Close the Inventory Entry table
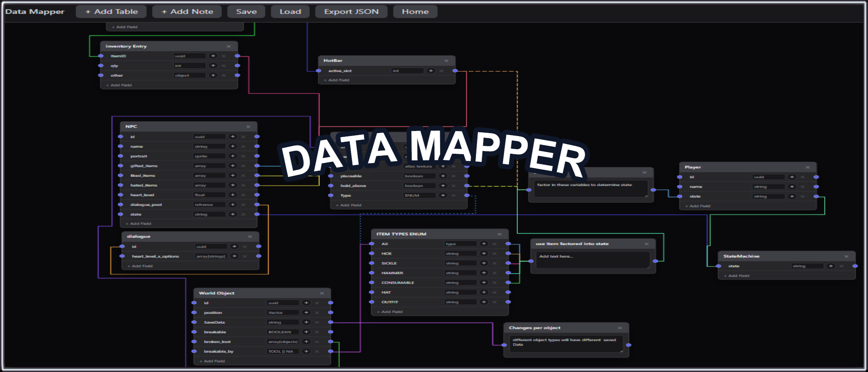The width and height of the screenshot is (868, 372). pyautogui.click(x=229, y=46)
